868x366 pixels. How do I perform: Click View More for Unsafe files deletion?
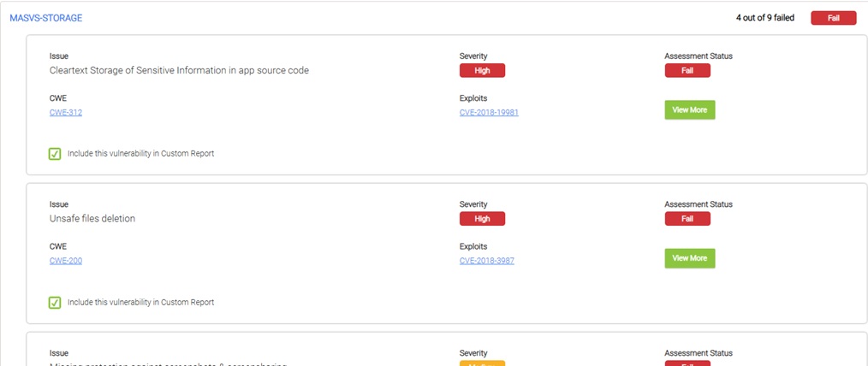689,258
